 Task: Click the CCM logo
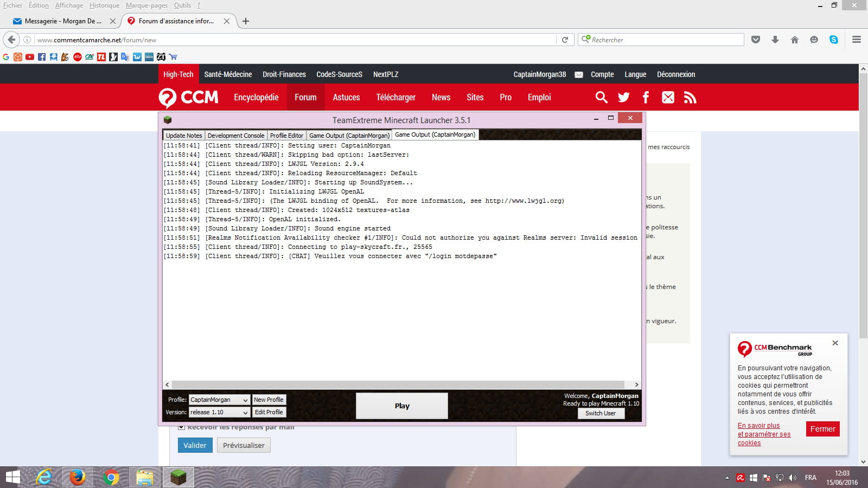[189, 98]
